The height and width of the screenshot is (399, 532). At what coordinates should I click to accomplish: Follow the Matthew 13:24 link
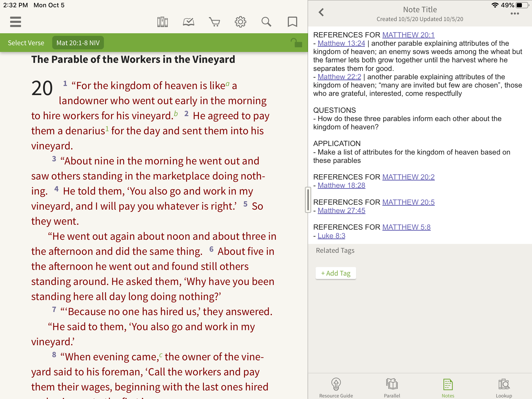coord(341,43)
